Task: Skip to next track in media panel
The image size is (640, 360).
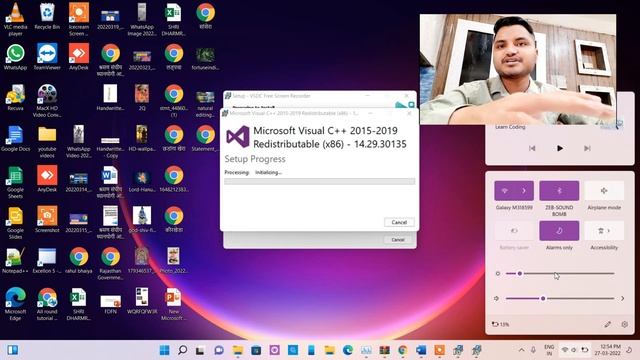Action: [x=587, y=148]
